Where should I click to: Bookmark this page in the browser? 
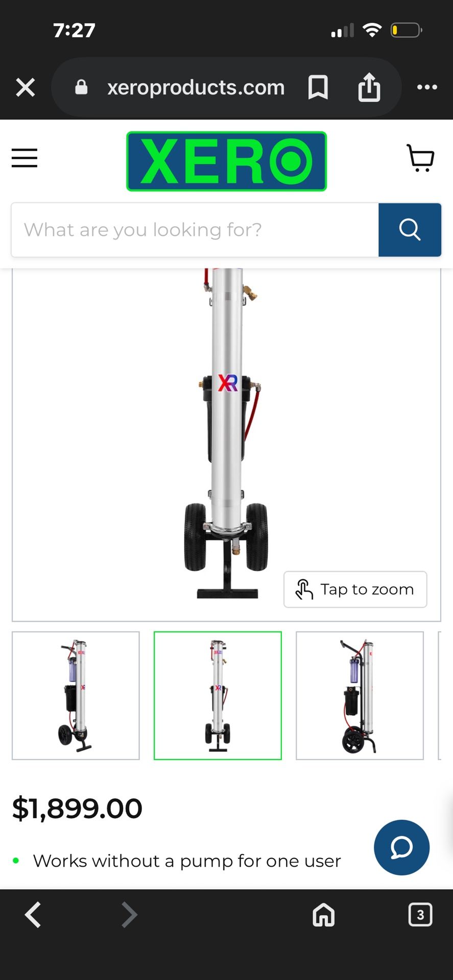(x=318, y=87)
